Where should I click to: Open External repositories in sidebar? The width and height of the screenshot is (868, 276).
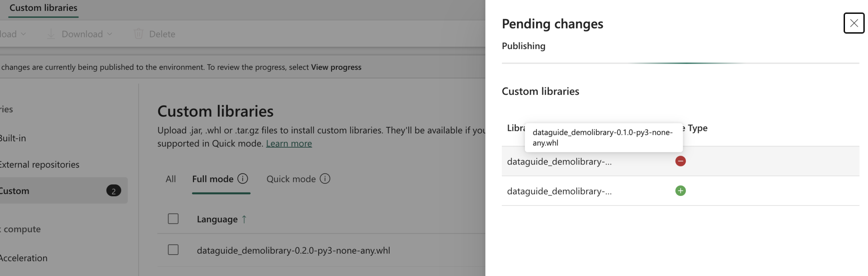coord(39,164)
